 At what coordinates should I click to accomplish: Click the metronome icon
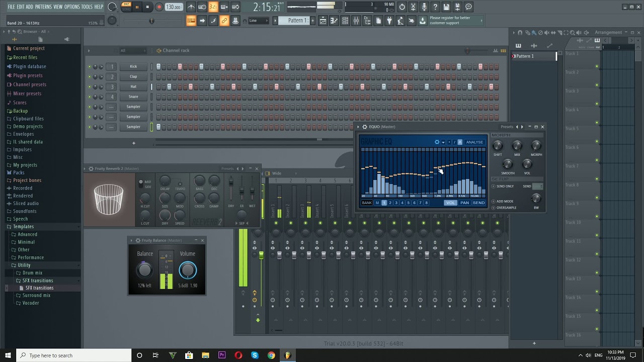tap(191, 7)
